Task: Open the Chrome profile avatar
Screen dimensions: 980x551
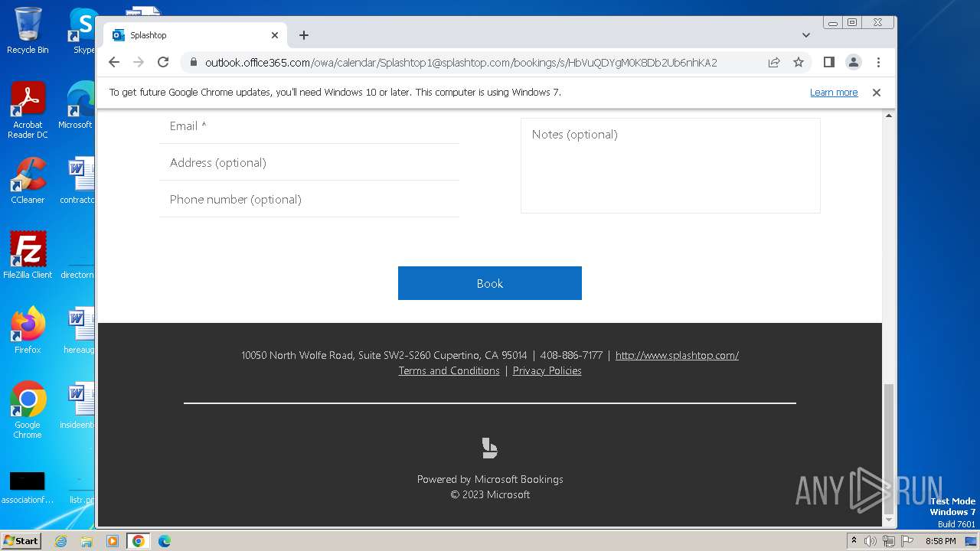Action: pos(854,63)
